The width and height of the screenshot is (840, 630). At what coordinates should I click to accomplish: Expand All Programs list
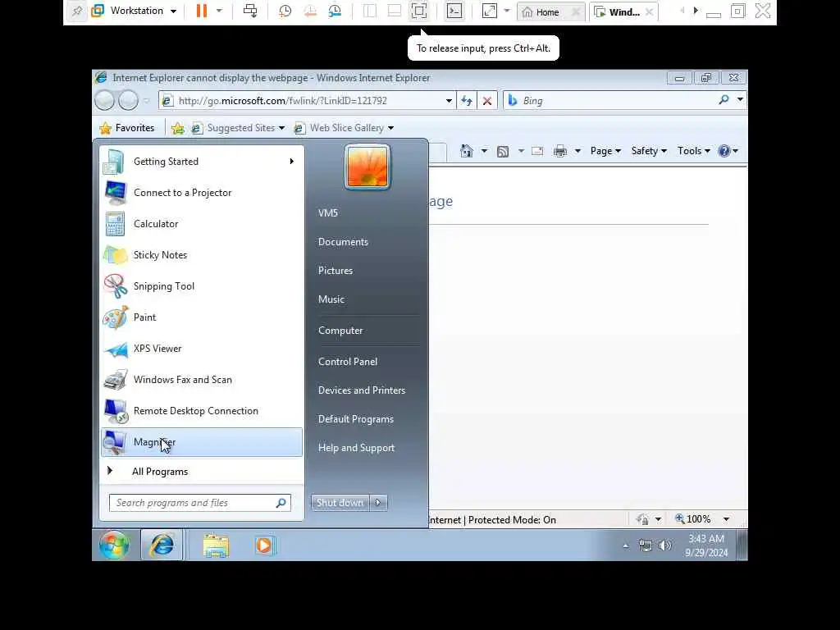click(x=202, y=472)
